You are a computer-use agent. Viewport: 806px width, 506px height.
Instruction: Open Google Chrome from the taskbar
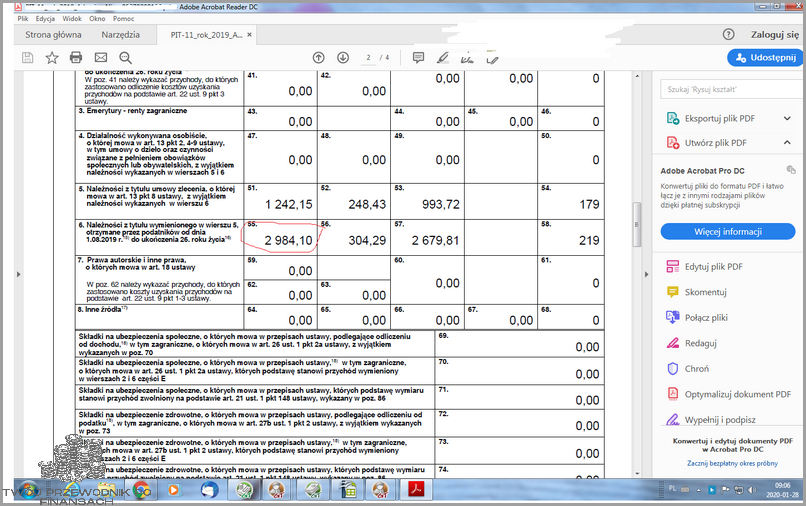(x=142, y=490)
